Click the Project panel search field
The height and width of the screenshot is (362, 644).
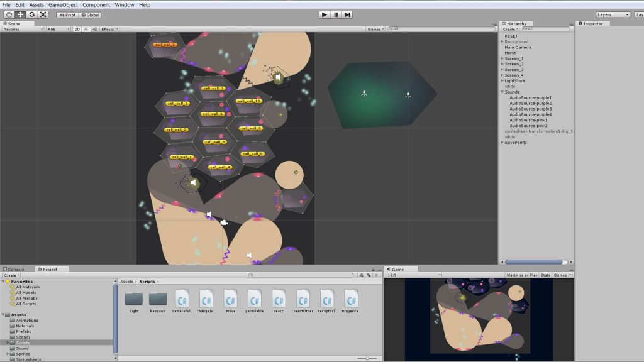coord(302,275)
